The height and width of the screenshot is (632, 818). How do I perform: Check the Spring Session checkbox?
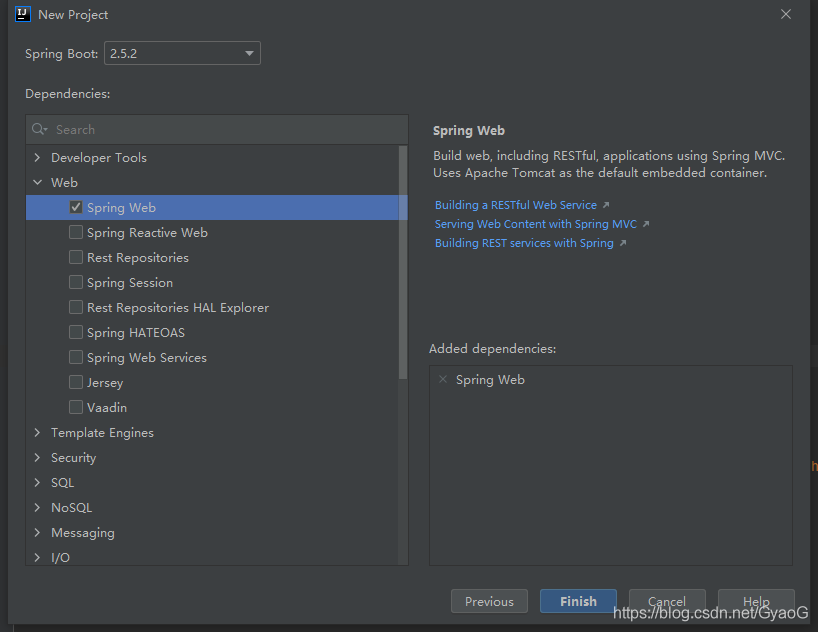[75, 282]
